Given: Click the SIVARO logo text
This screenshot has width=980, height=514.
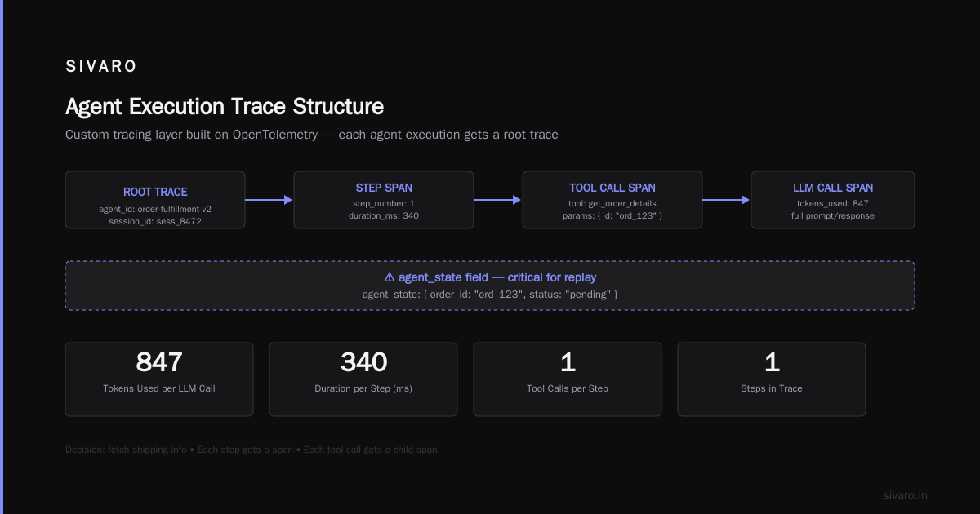Looking at the screenshot, I should click(101, 67).
